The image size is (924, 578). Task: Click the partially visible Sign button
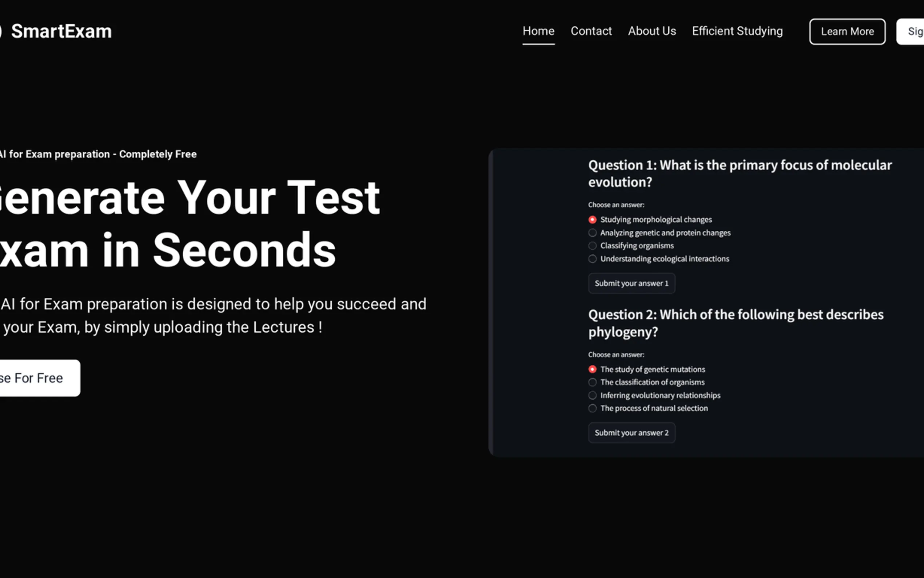coord(913,32)
